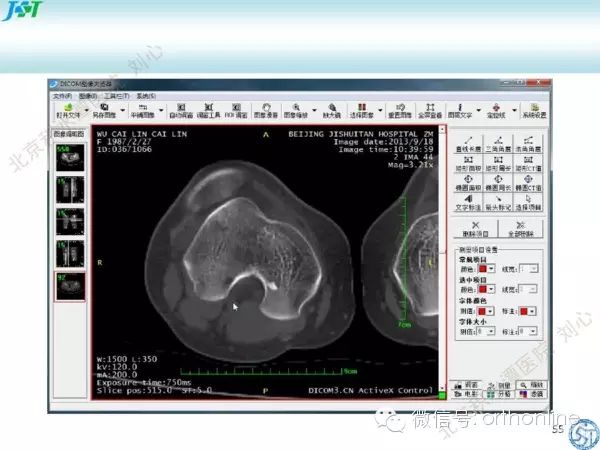Pick the 测值 font color red swatch

[482, 311]
